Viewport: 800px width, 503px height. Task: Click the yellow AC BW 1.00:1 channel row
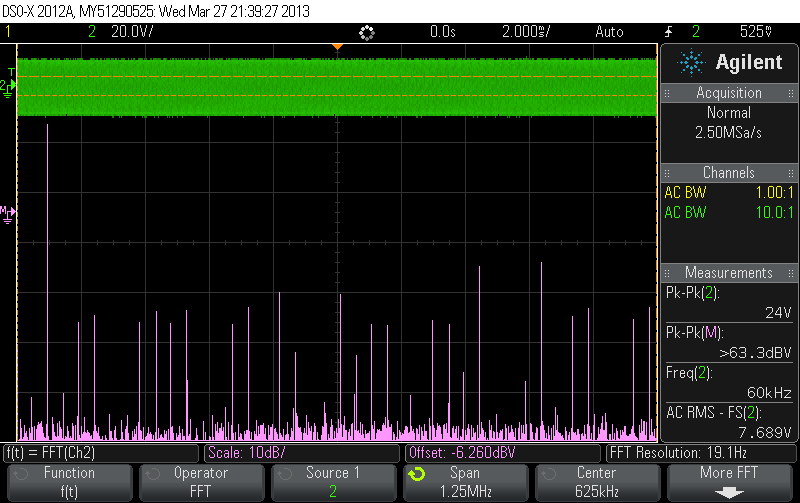(x=729, y=193)
